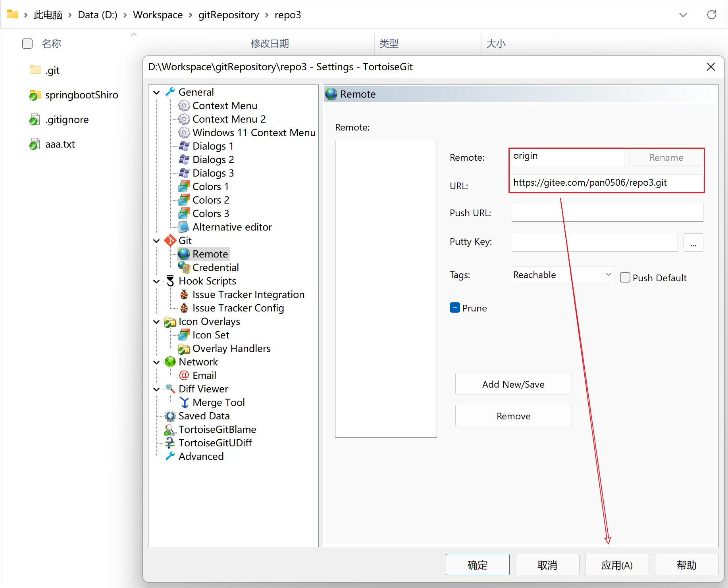
Task: Click the TortoiseGitBlame icon
Action: pyautogui.click(x=170, y=430)
